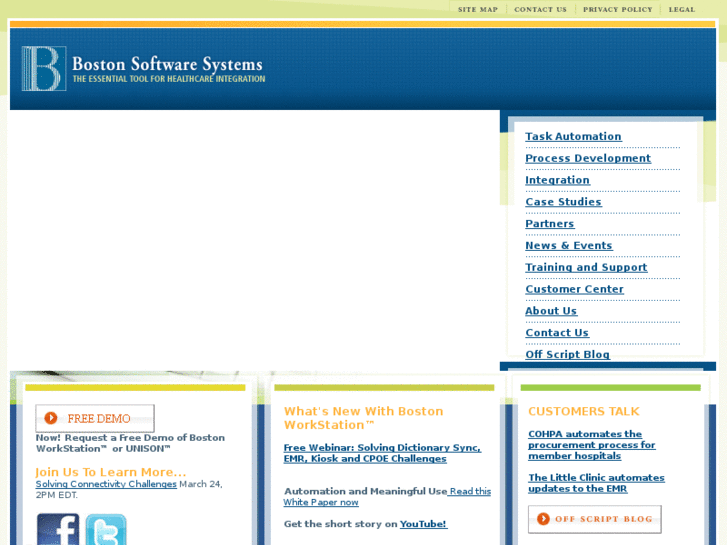The height and width of the screenshot is (545, 727).
Task: Open the Free Webinar Dictionary Sync link
Action: (383, 453)
